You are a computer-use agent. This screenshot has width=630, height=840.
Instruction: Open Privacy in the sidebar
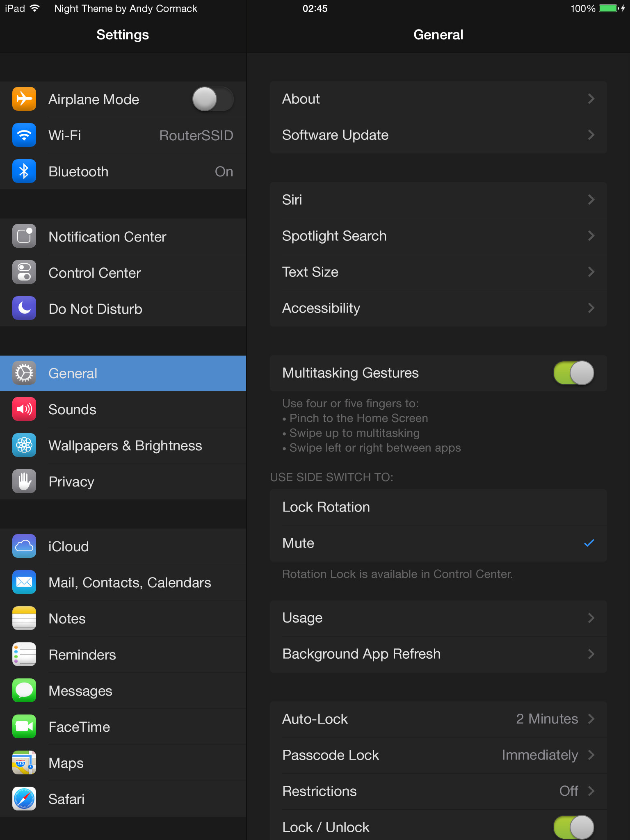[123, 482]
